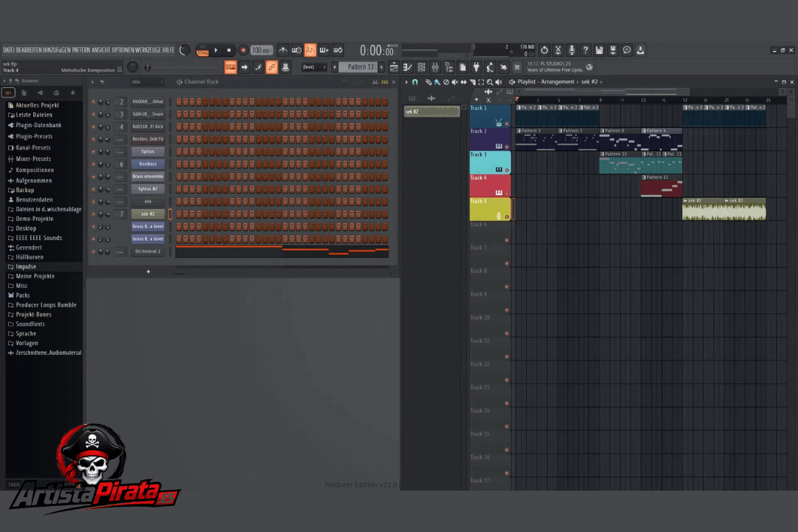Click the orange link multi-link controllers icon

272,67
